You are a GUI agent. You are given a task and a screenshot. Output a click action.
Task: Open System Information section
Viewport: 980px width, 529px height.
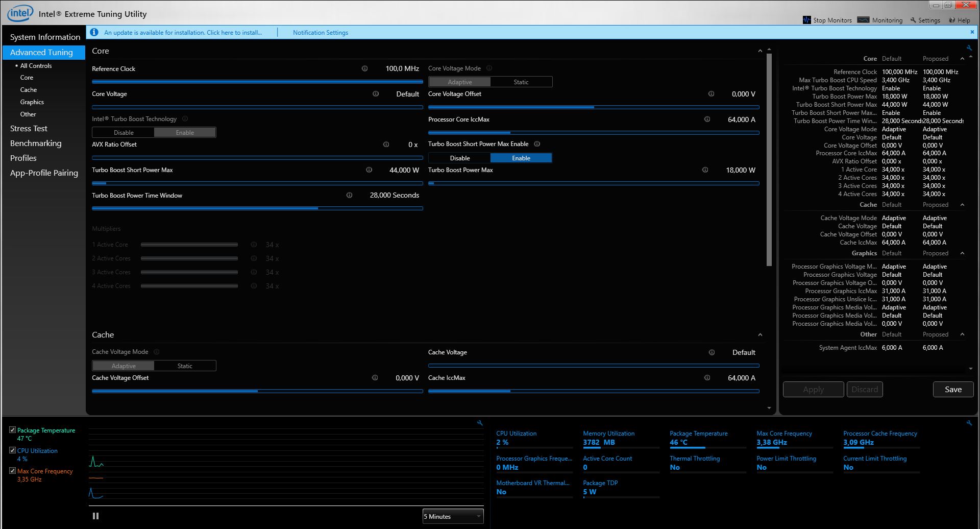45,37
